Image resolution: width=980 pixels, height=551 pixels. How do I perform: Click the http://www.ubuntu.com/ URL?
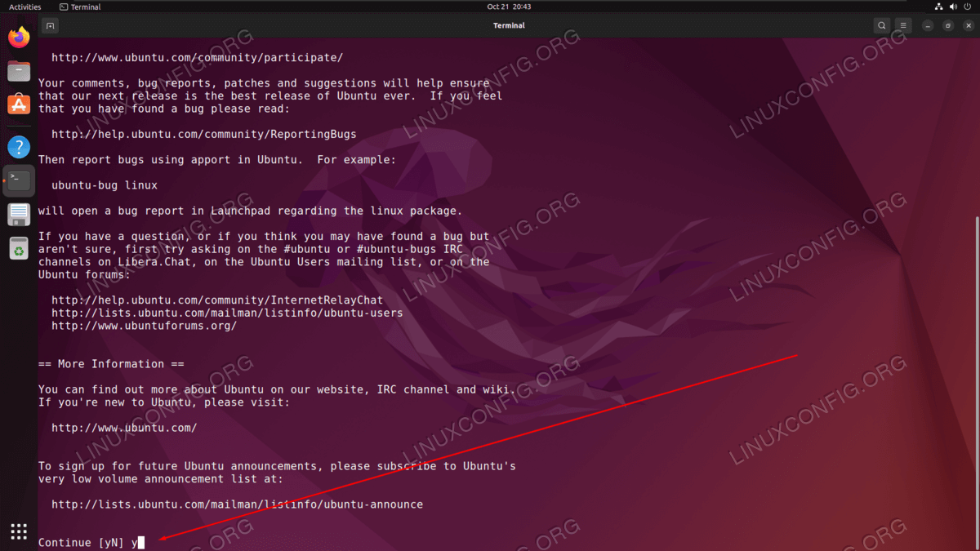coord(124,428)
